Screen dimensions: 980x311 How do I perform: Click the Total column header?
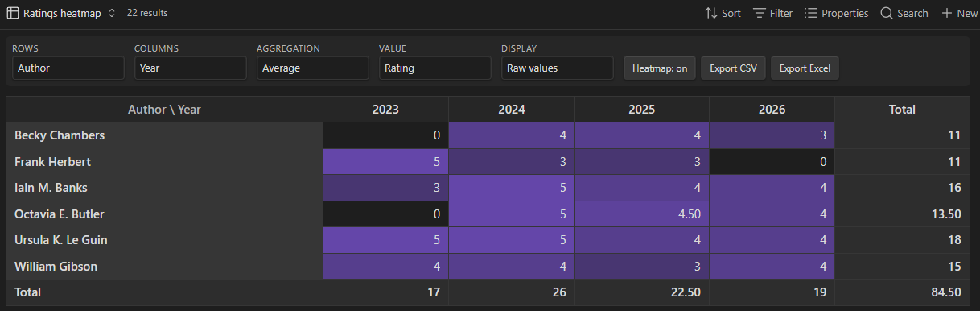pyautogui.click(x=903, y=110)
